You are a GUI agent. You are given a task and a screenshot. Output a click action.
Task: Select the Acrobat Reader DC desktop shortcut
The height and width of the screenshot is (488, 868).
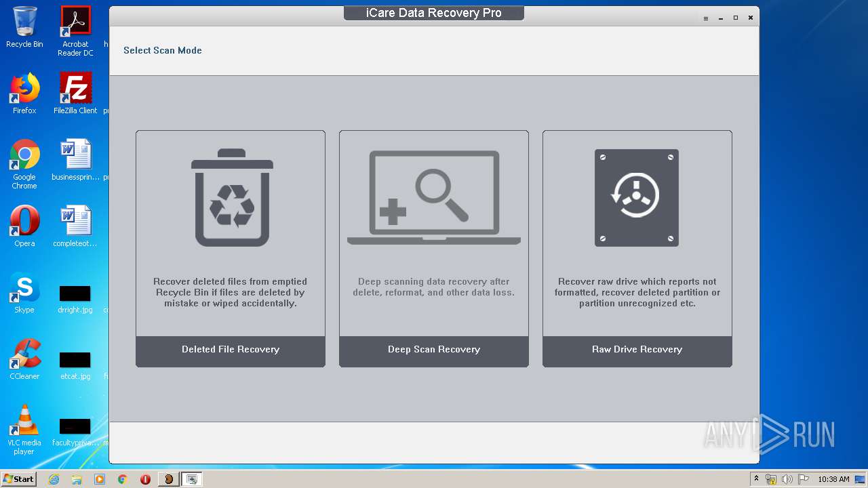click(75, 32)
